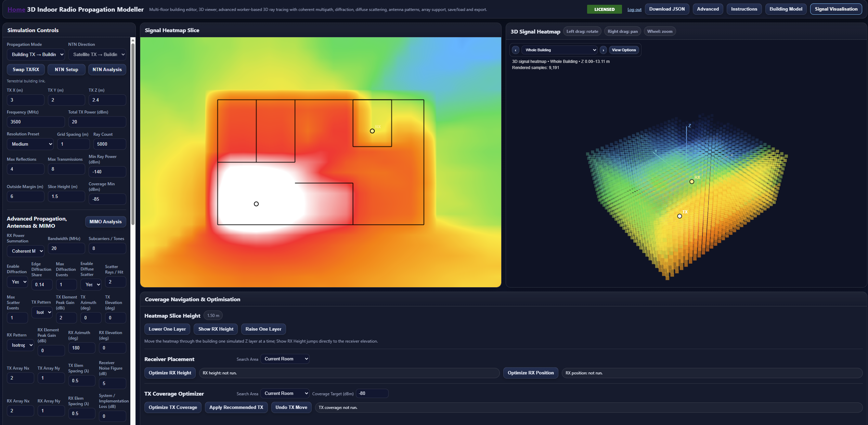Click the Subcarriers / Tones field
Screen dimensions: 868x425
point(107,248)
